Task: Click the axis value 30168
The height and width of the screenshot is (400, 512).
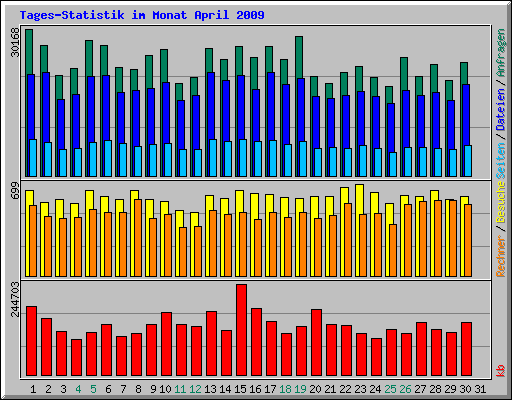Action: tap(15, 42)
